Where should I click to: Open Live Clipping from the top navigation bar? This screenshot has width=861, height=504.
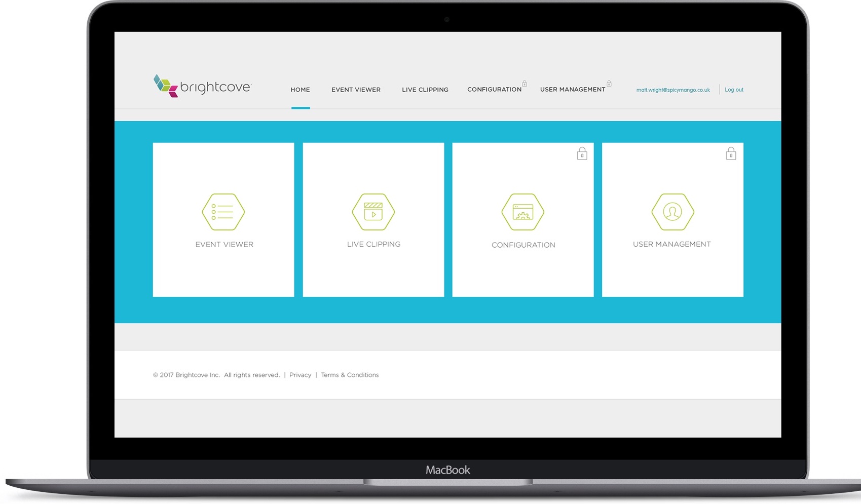(x=425, y=90)
